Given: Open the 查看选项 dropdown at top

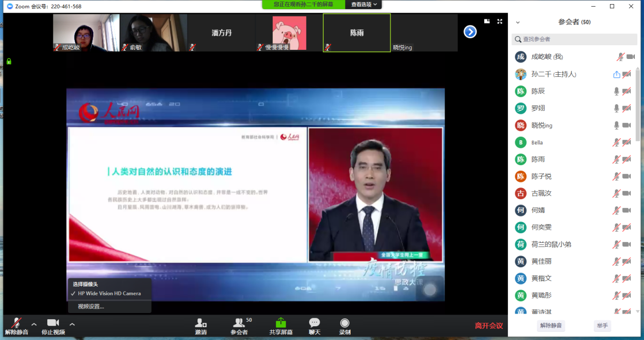Looking at the screenshot, I should point(364,5).
